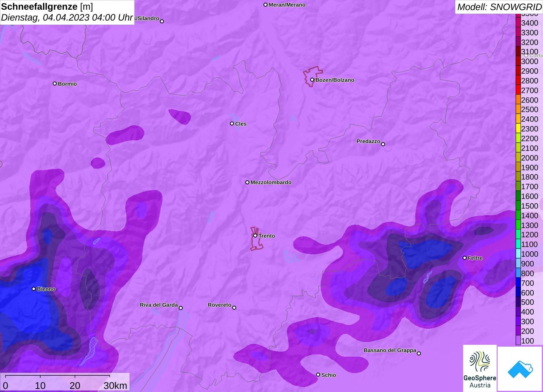
Task: Click the Bozen/Bolzano label text
Action: tap(335, 80)
